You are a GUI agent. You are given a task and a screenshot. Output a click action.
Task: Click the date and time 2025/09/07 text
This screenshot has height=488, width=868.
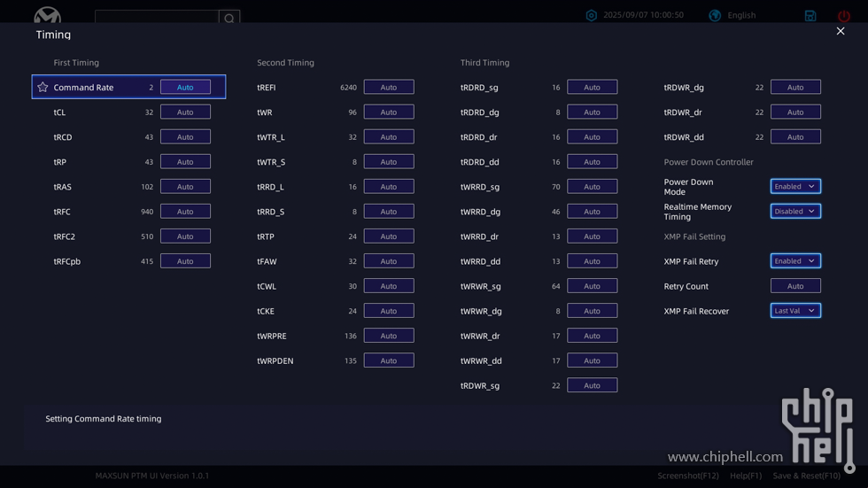click(x=643, y=15)
